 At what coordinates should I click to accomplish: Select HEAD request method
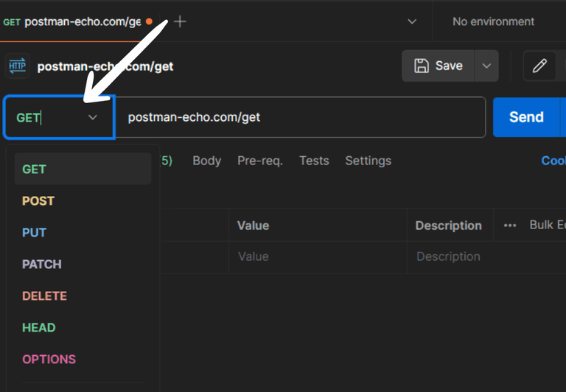(39, 327)
